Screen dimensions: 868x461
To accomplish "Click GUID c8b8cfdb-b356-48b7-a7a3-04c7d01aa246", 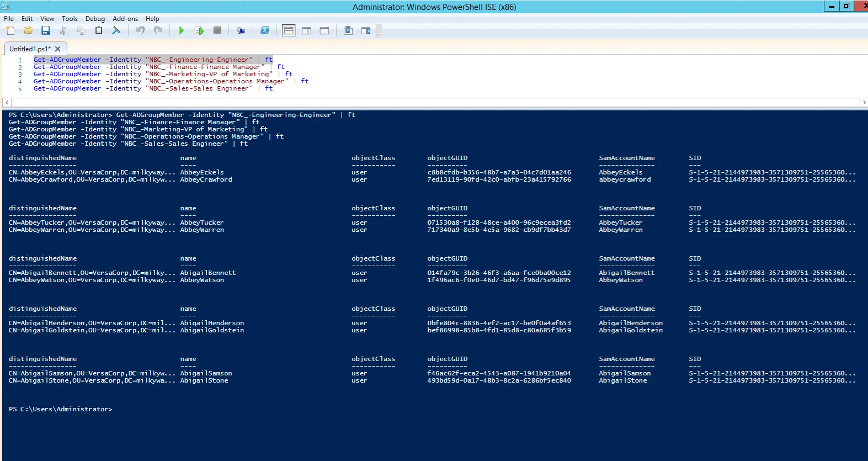I will (499, 172).
